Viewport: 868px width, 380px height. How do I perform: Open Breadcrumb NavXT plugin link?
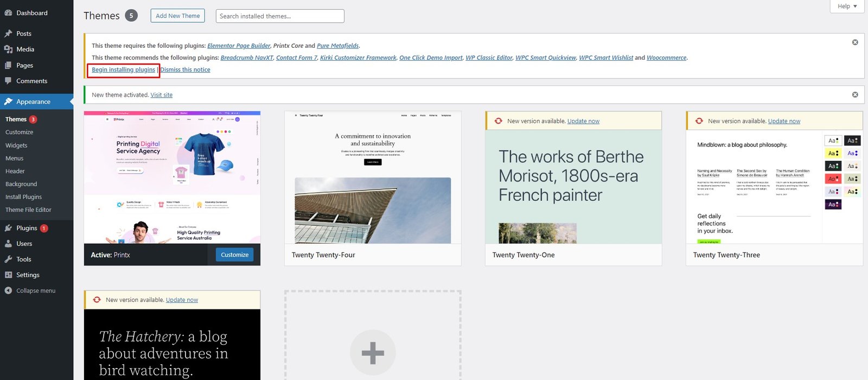[x=247, y=58]
